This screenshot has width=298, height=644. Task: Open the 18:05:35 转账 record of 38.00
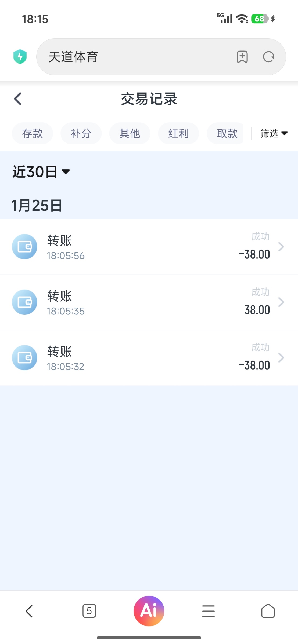[x=149, y=302]
